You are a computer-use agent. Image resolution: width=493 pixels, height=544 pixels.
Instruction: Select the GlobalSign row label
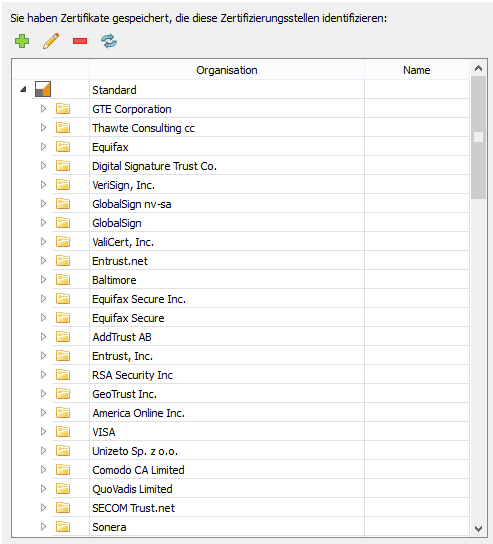click(117, 223)
